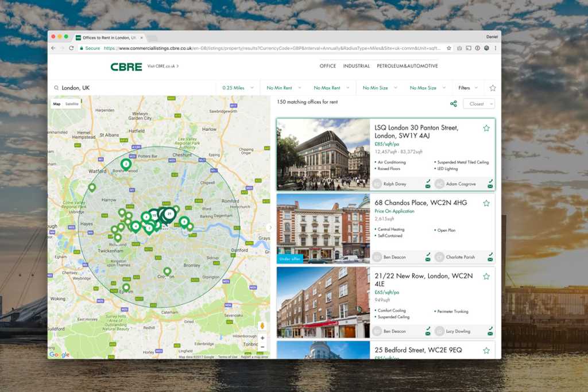Image resolution: width=588 pixels, height=392 pixels.
Task: Favorite the 25 Bedford Street listing
Action: [x=486, y=351]
